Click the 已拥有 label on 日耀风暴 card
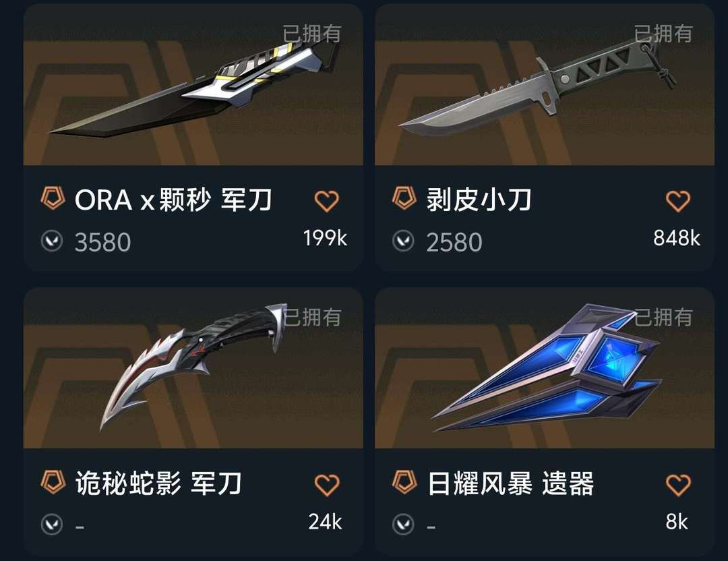Image resolution: width=728 pixels, height=561 pixels. pyautogui.click(x=663, y=317)
